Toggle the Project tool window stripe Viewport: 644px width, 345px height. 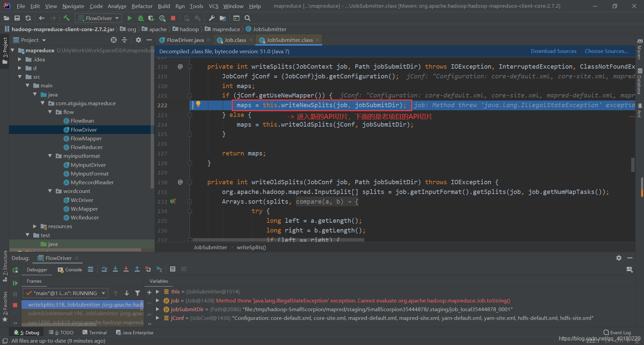(x=5, y=51)
